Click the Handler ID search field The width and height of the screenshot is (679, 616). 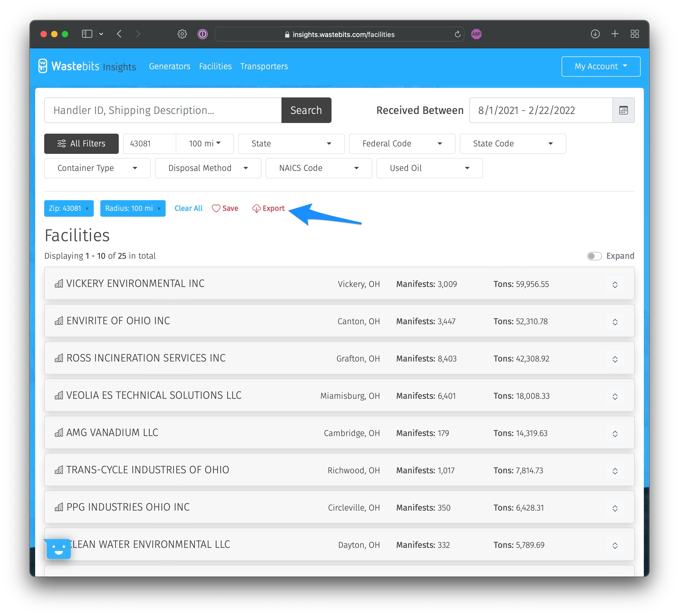click(163, 110)
